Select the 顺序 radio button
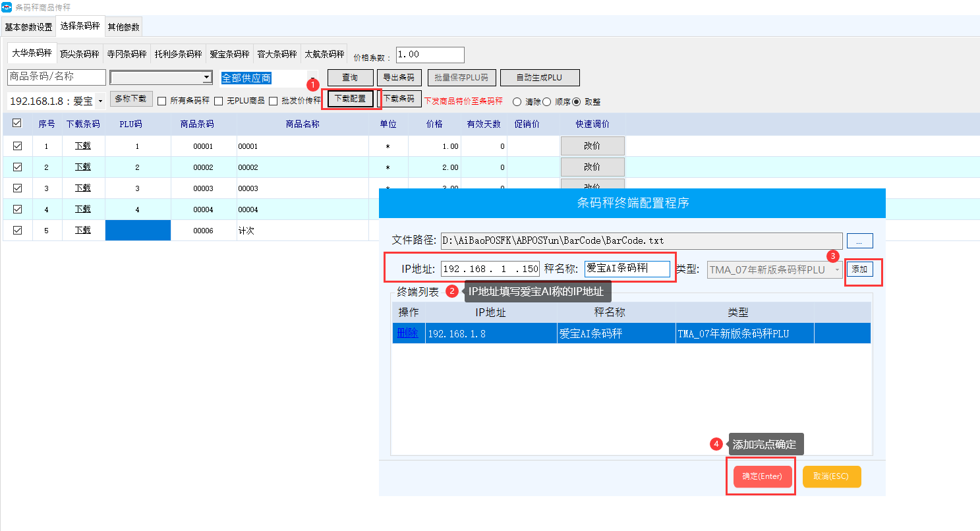This screenshot has height=531, width=980. 547,102
